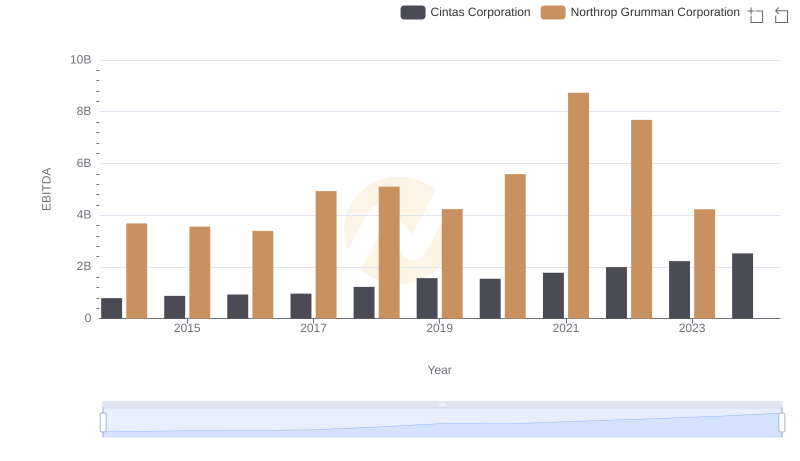Image resolution: width=800 pixels, height=461 pixels.
Task: Toggle Northrop Grumman Corporation legend series
Action: 640,12
